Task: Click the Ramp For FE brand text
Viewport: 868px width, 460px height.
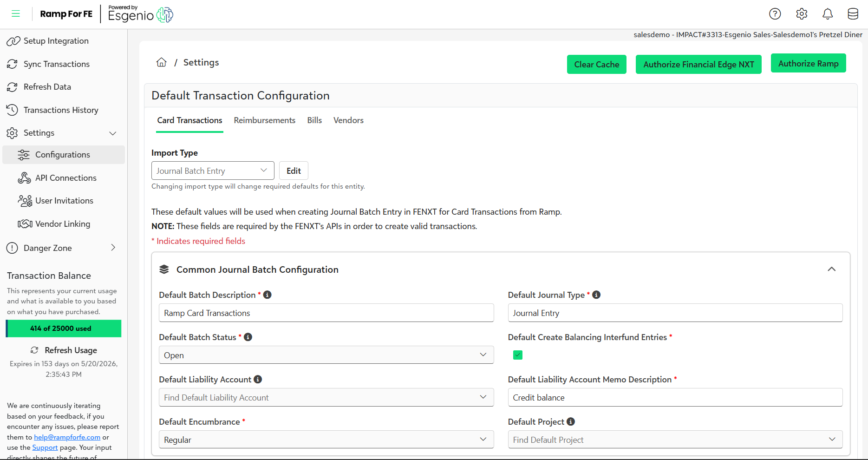Action: 66,14
